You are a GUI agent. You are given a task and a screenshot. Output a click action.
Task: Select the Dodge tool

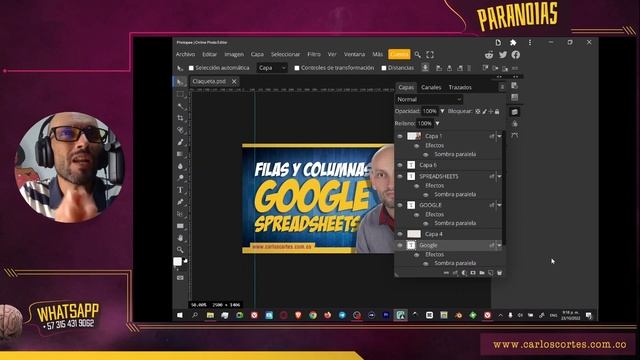tap(180, 178)
